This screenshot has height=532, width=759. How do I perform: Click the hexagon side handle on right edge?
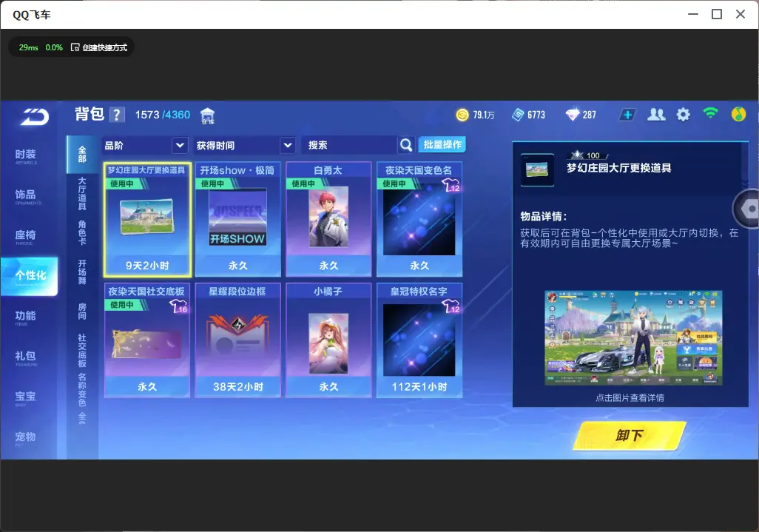746,209
